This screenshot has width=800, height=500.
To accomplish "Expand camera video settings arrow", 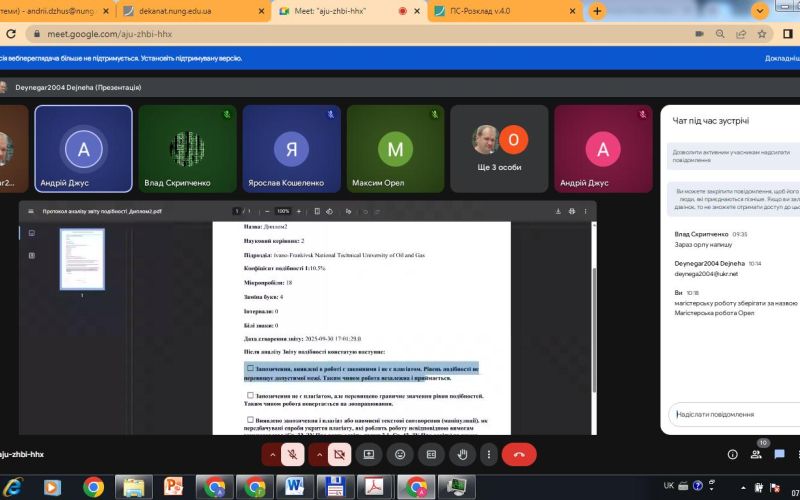I will click(x=319, y=454).
